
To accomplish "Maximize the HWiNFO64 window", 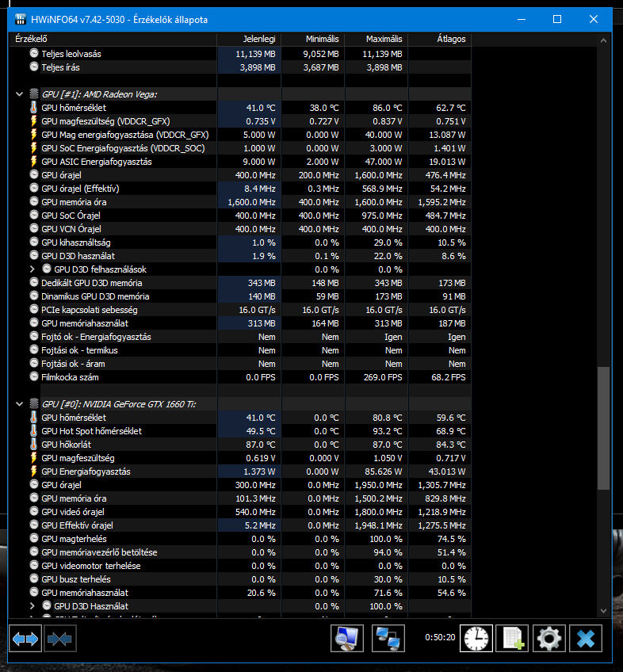I will [x=557, y=19].
